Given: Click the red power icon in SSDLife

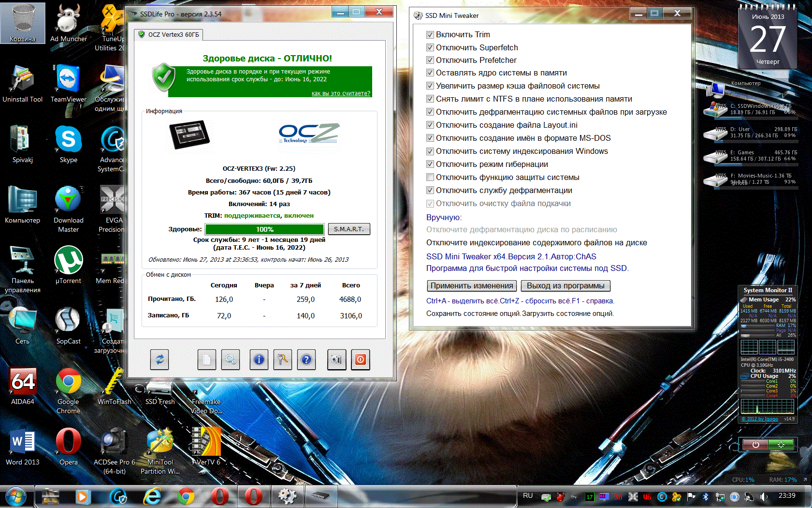Looking at the screenshot, I should [x=361, y=359].
